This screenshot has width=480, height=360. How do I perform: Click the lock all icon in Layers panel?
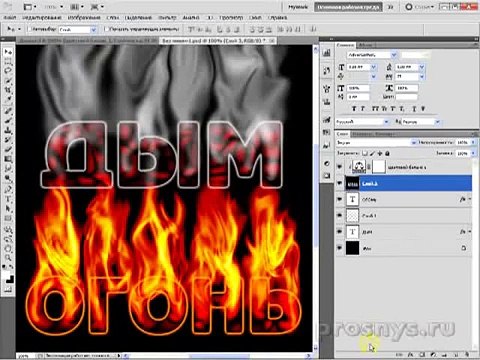[387, 153]
